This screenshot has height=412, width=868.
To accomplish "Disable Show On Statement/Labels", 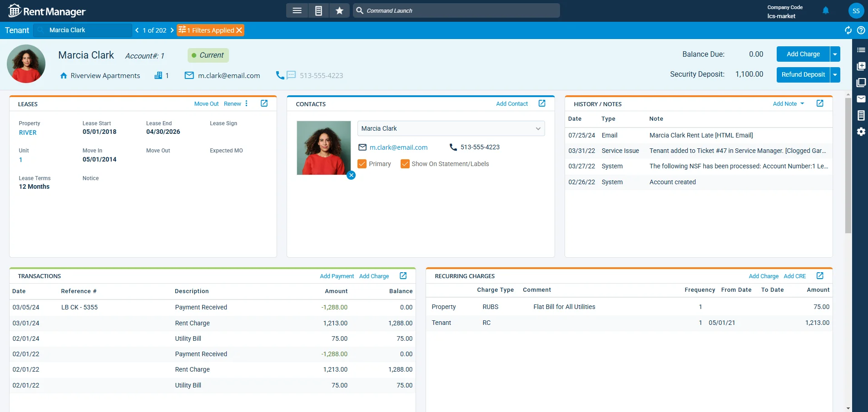I will click(x=404, y=164).
